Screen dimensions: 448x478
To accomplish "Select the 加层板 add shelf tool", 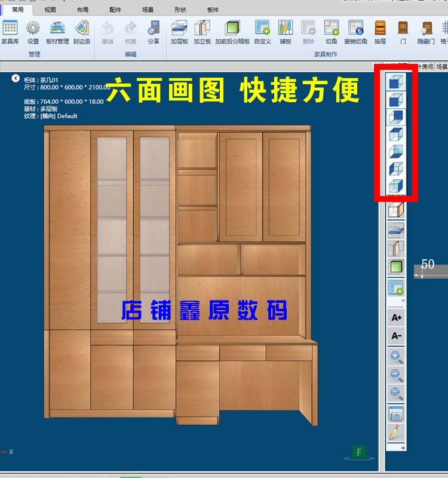I will (179, 32).
